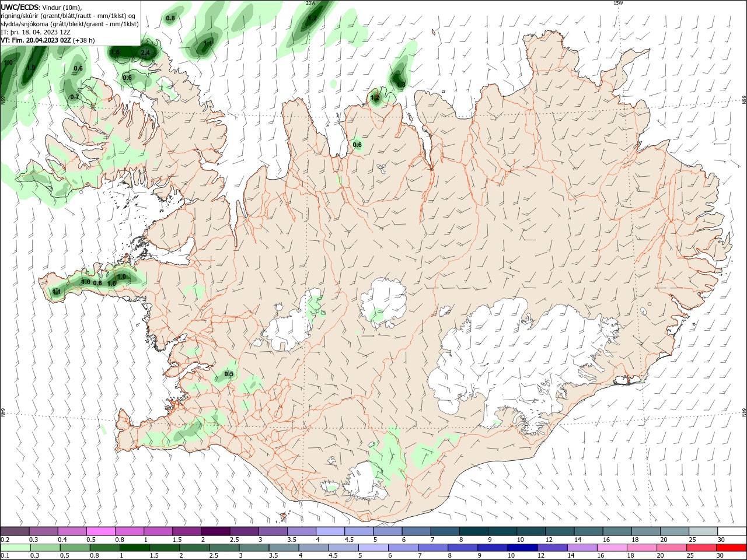Image resolution: width=747 pixels, height=560 pixels.
Task: Click the dark teal swatch after 9 in top legend
Action: [x=502, y=531]
